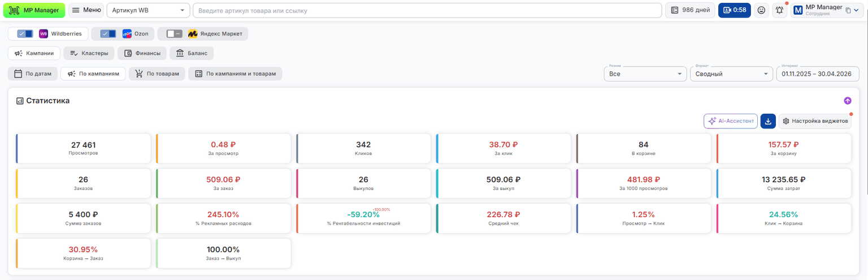Toggle the Wildberries marketplace switch

tap(25, 34)
